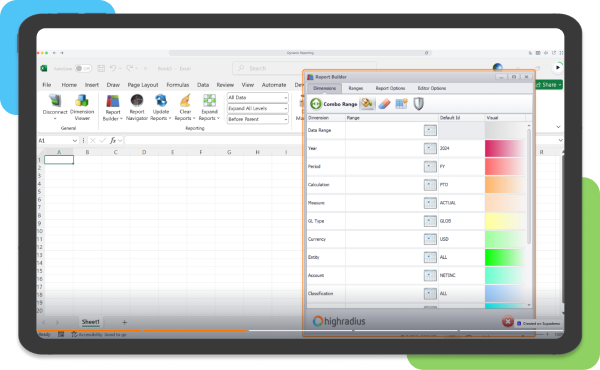
Task: Click the Clear Reports broom icon
Action: [185, 101]
